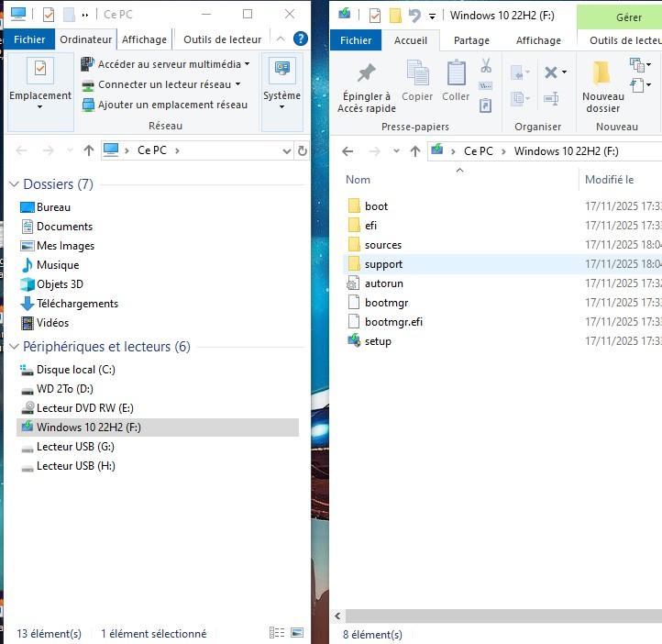Click the Nouveau dossier icon
This screenshot has height=644, width=662.
pos(601,75)
